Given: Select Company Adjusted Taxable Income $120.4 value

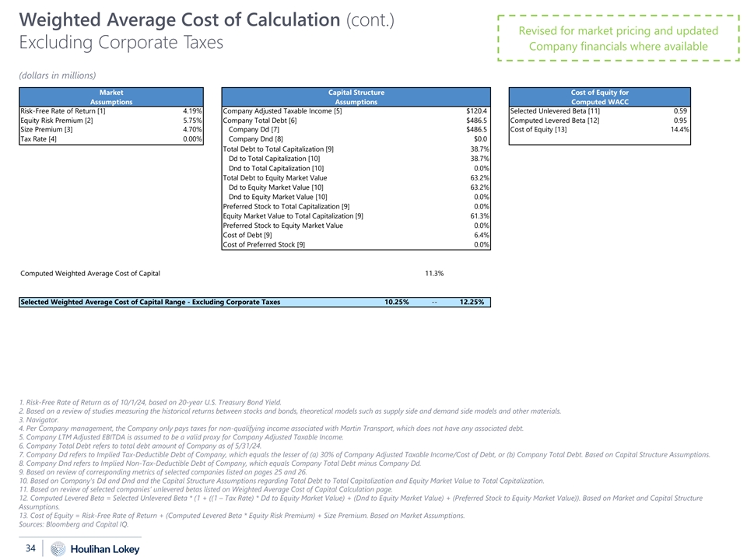Looking at the screenshot, I should 475,111.
